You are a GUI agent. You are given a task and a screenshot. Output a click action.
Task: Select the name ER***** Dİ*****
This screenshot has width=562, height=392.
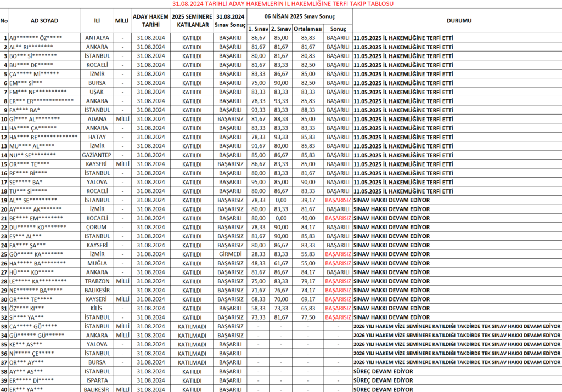(31, 380)
